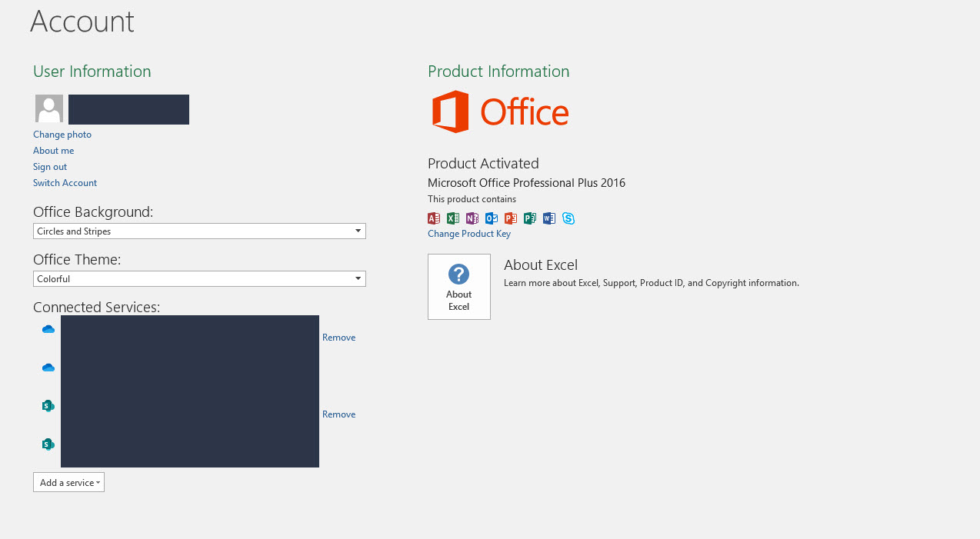Image resolution: width=980 pixels, height=539 pixels.
Task: Open the Office Background dropdown (Circles and Stripes)
Action: (x=199, y=231)
